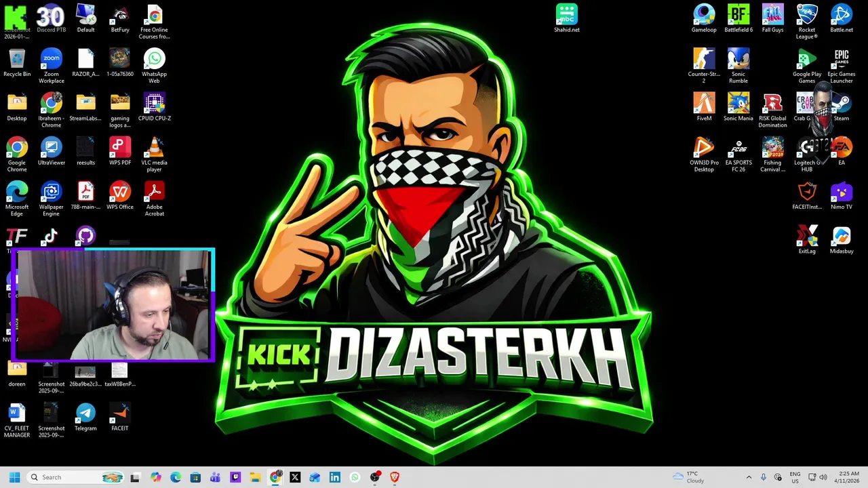Open the Midasbuy shortcut
Screen dimensions: 868x488
point(842,239)
